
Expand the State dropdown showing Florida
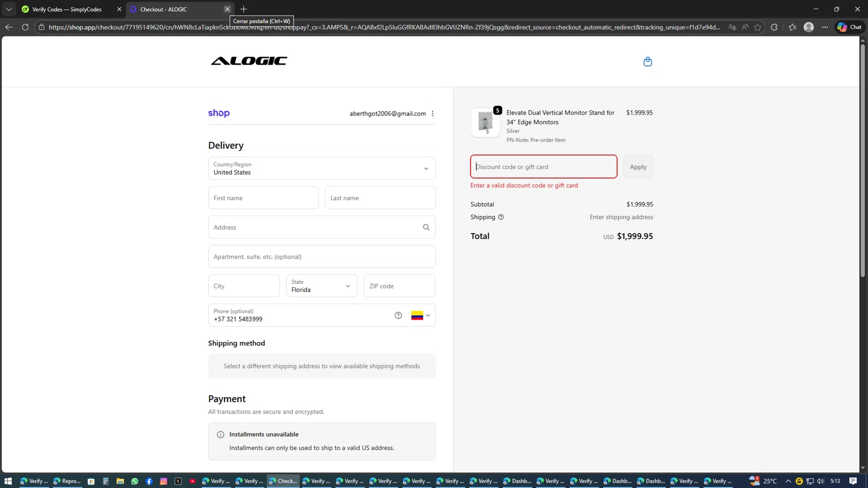click(322, 286)
